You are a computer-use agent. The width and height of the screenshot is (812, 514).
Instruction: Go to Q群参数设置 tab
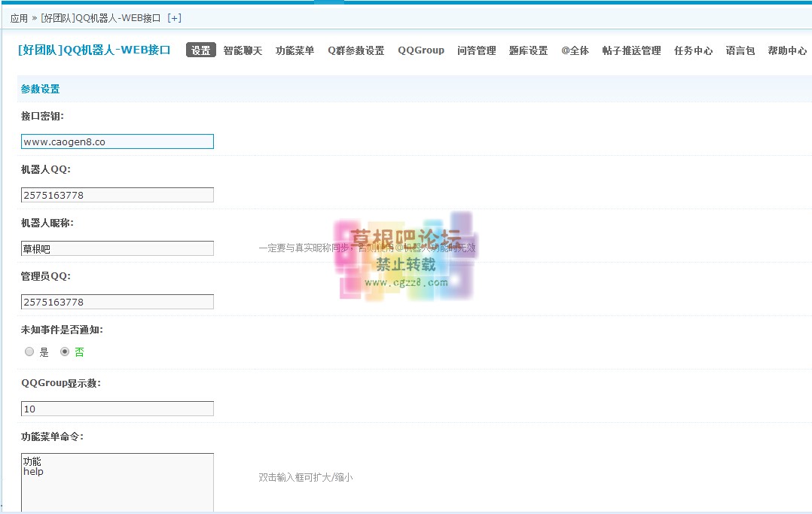pos(356,51)
